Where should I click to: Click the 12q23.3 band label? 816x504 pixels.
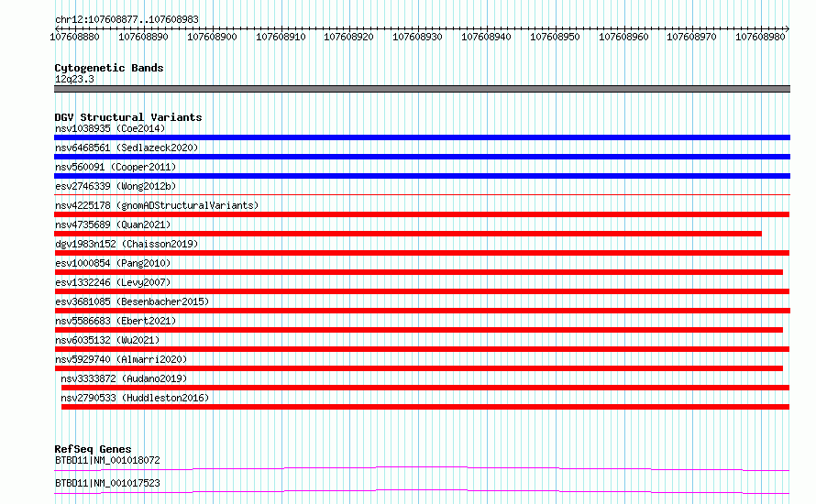[74, 79]
